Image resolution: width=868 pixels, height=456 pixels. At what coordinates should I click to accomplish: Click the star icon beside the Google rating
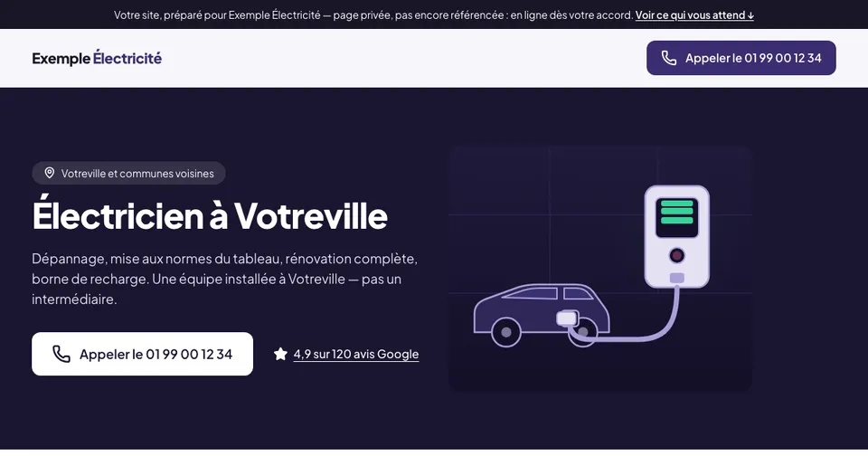(280, 354)
